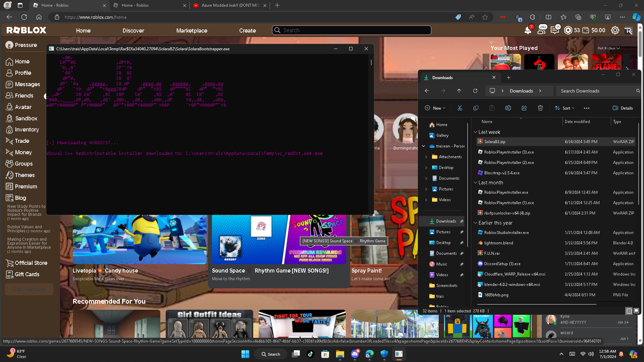Screen dimensions: 644x362
Task: Go back in File Explorer
Action: click(x=427, y=91)
